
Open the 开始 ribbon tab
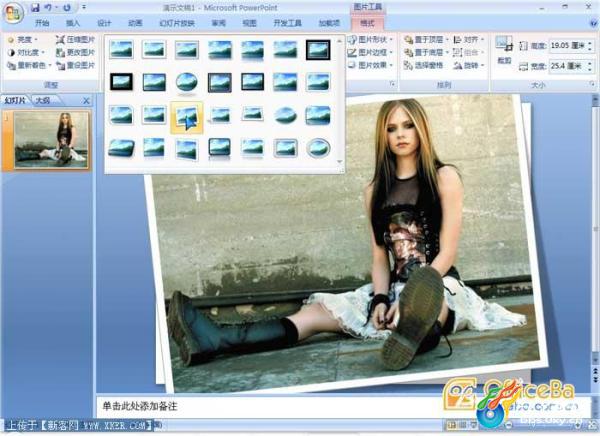point(42,23)
